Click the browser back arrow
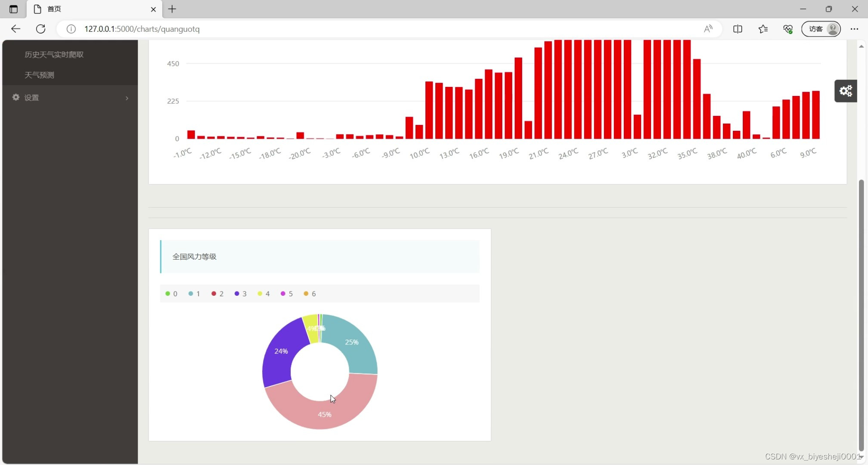This screenshot has height=465, width=868. pos(16,29)
